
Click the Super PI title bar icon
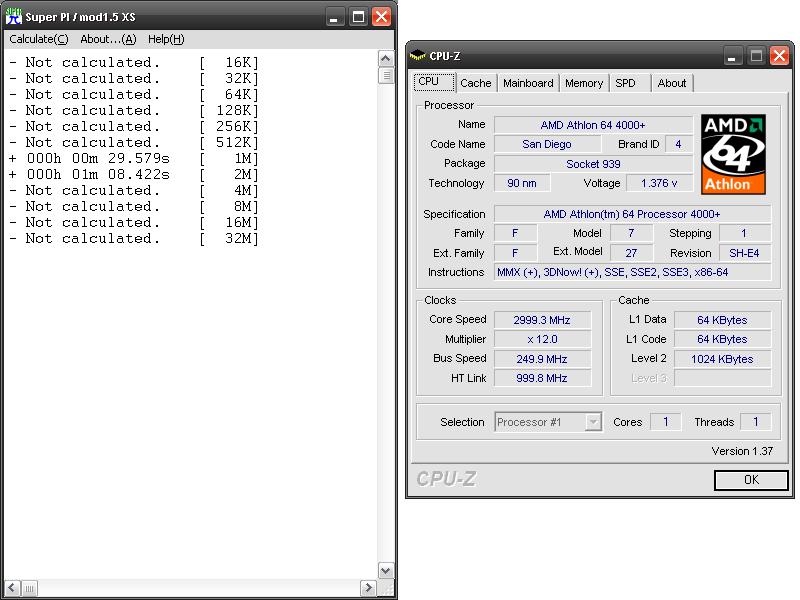pyautogui.click(x=14, y=16)
